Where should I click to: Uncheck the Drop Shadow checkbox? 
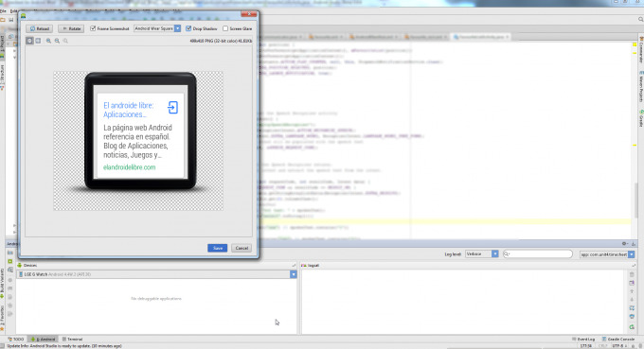pyautogui.click(x=188, y=28)
